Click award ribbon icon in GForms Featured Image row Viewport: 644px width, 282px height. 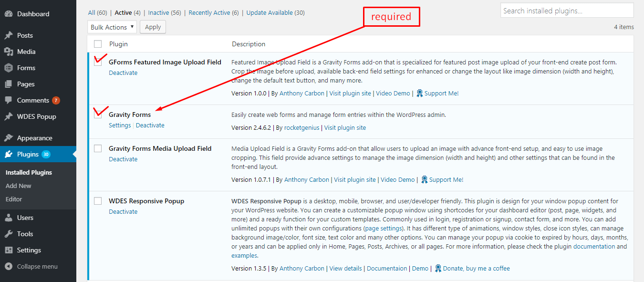pos(419,94)
